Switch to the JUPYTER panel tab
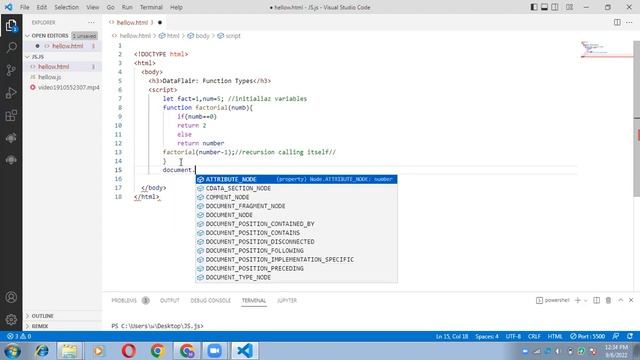 click(x=287, y=300)
